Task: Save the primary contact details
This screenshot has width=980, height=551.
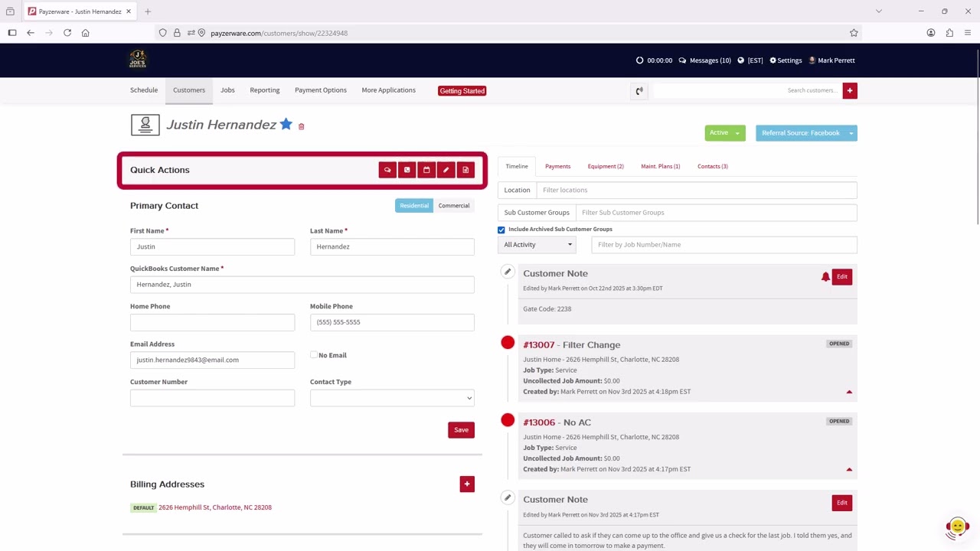Action: [x=461, y=430]
